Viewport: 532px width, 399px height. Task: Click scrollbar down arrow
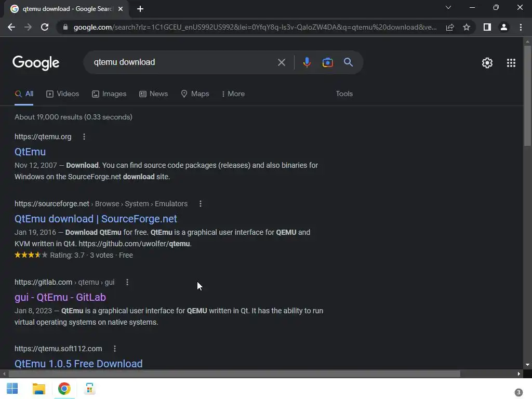[527, 365]
